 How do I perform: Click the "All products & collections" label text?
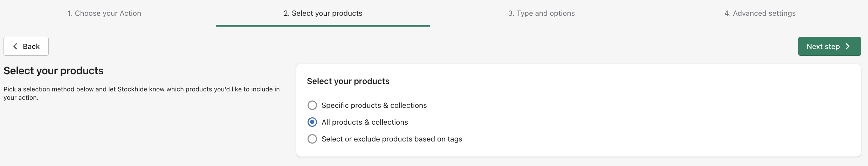pos(365,122)
